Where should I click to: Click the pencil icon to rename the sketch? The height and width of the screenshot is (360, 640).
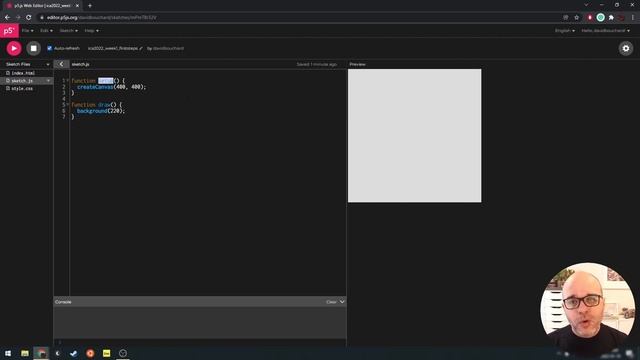click(141, 48)
